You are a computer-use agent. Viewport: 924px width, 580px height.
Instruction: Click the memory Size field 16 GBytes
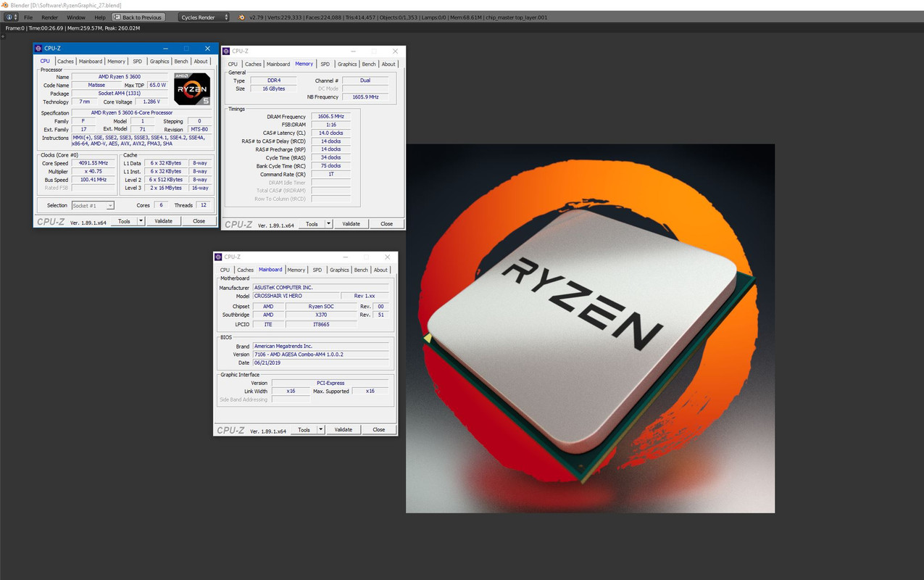click(x=273, y=89)
